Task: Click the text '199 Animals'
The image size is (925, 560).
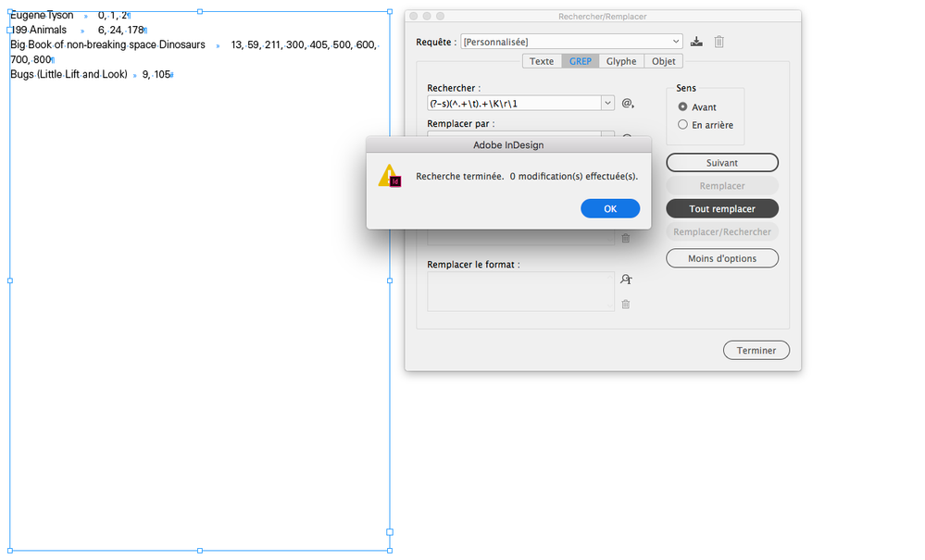Action: pos(39,30)
